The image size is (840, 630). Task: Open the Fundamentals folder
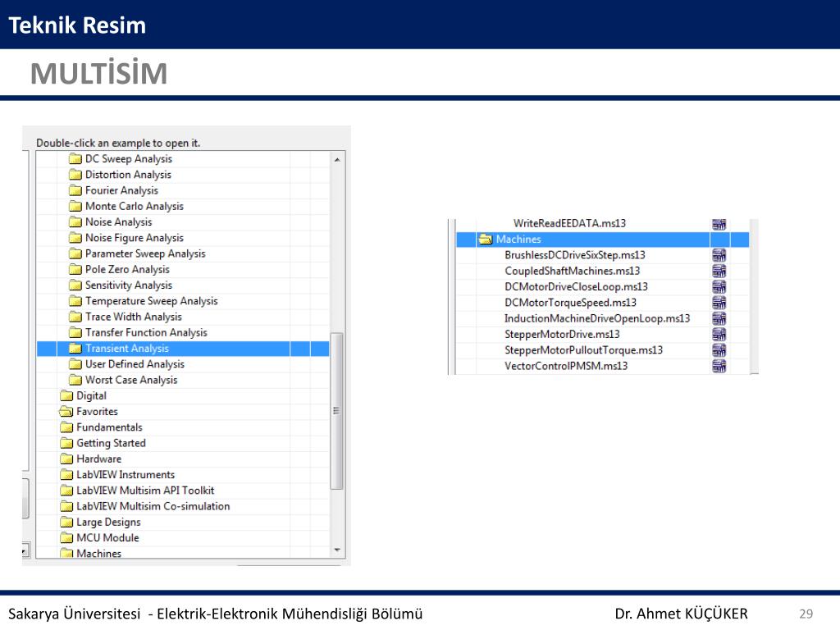tap(109, 427)
